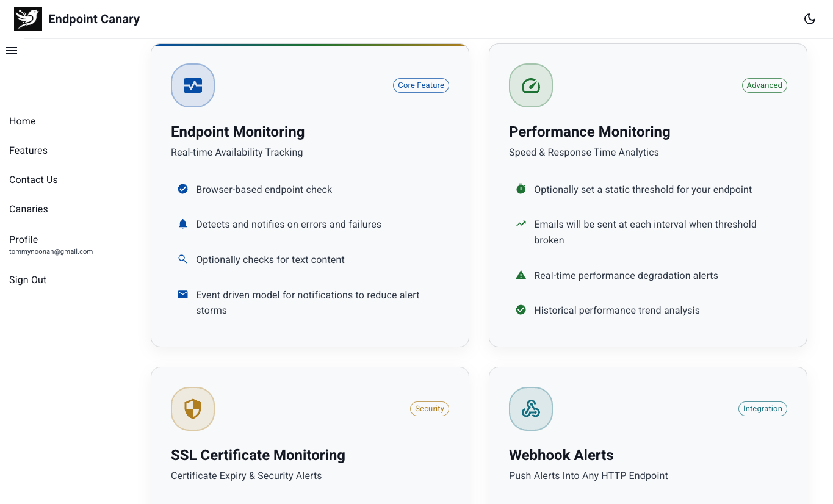Click warning triangle beside degradation alerts
Viewport: 833px width, 504px height.
pyautogui.click(x=521, y=275)
